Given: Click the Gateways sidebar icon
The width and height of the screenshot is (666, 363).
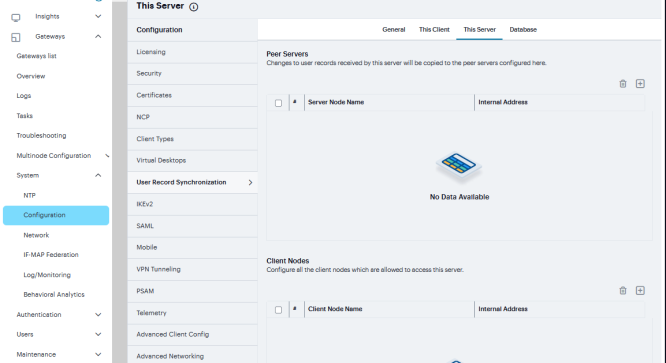Looking at the screenshot, I should click(x=16, y=37).
